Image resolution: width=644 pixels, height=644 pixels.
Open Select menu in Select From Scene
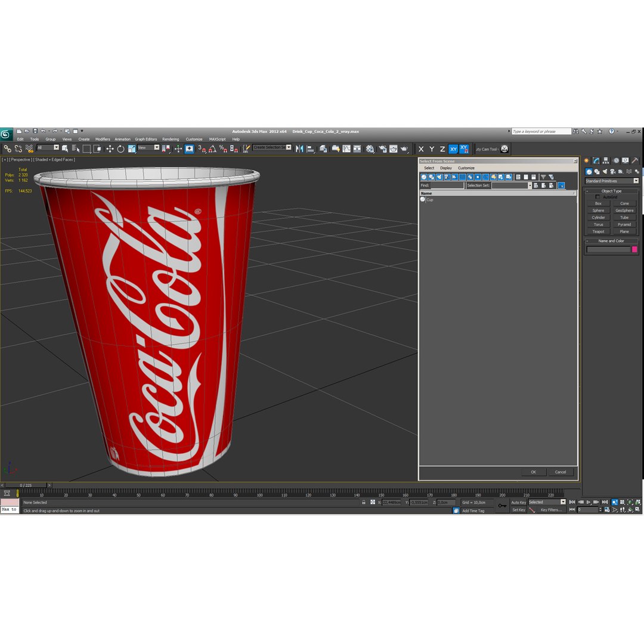tap(429, 168)
